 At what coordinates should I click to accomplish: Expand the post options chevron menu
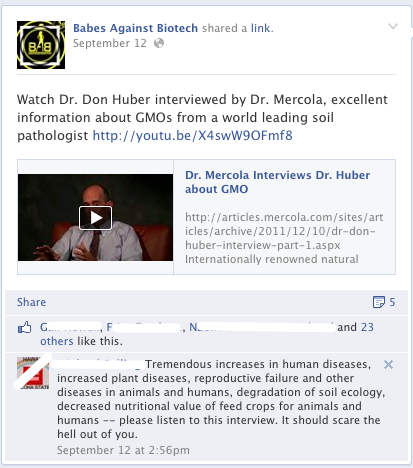click(x=393, y=26)
